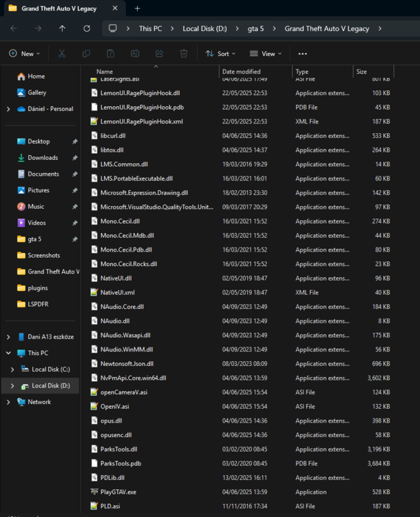Viewport: 420px width, 517px height.
Task: Open Pictures in the sidebar
Action: pos(33,190)
